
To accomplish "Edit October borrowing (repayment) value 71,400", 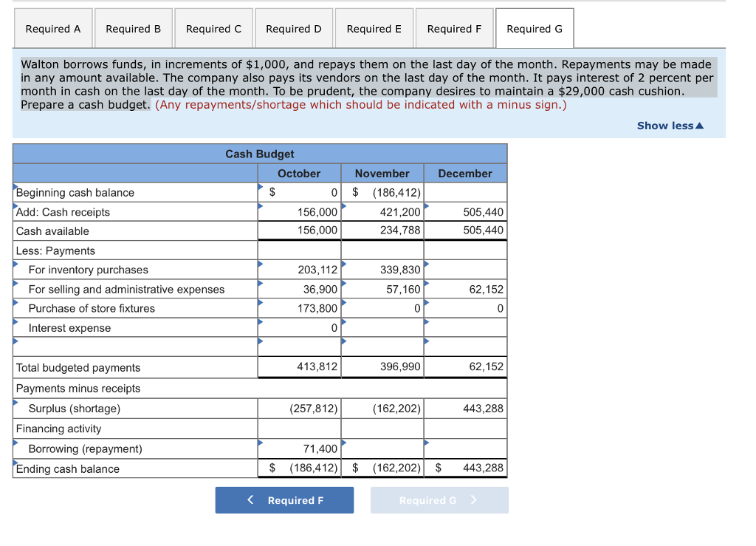I will coord(300,448).
